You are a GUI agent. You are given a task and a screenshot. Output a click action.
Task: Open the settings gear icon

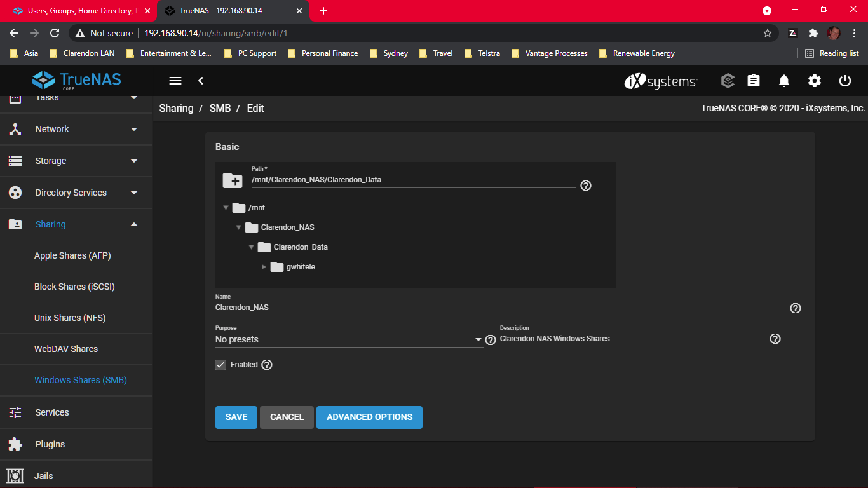815,81
